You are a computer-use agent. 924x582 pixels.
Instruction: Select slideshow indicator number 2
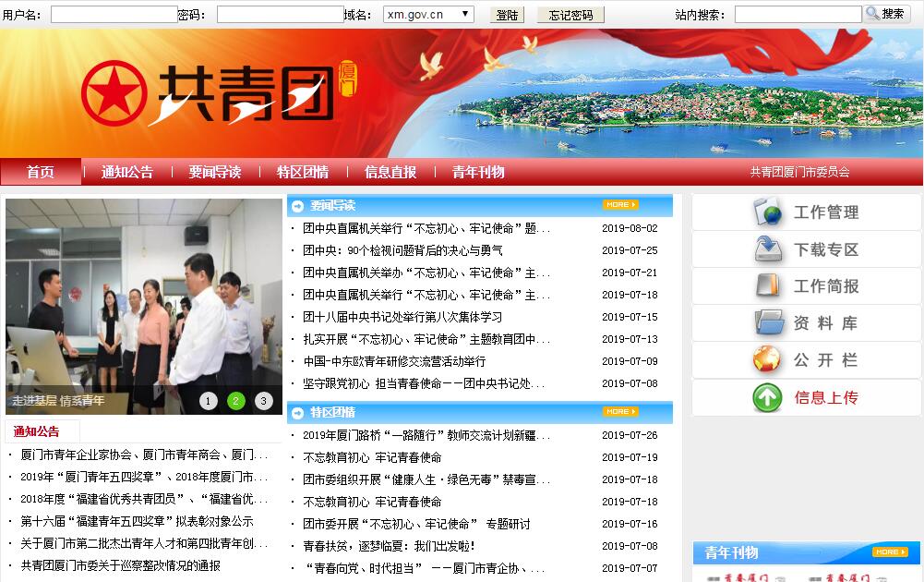point(236,401)
